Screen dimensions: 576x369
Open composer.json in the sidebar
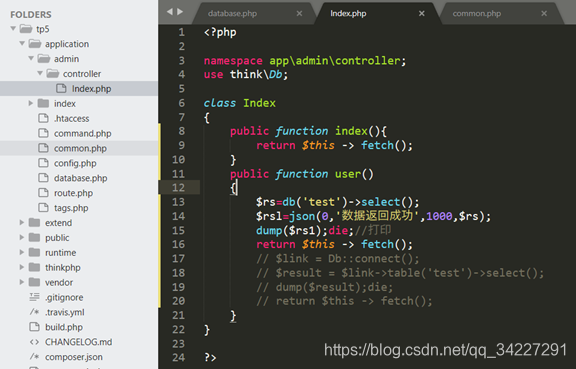pyautogui.click(x=74, y=357)
